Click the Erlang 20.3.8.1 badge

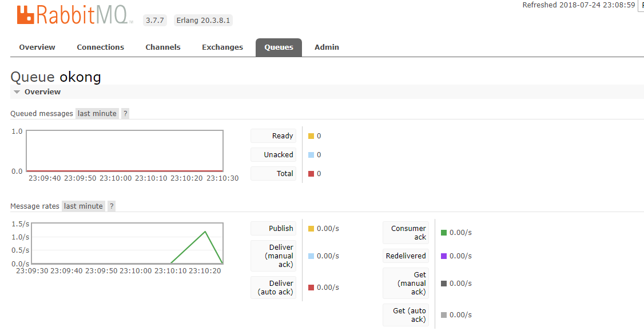point(203,20)
